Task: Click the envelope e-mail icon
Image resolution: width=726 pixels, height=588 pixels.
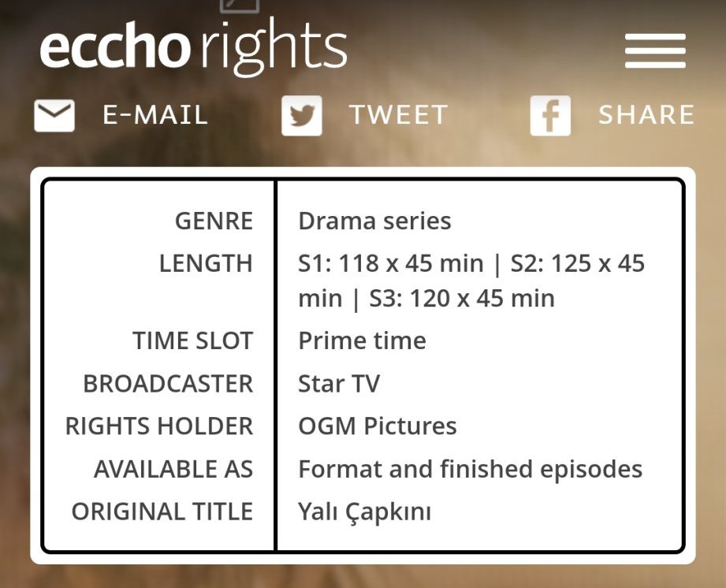Action: coord(54,116)
